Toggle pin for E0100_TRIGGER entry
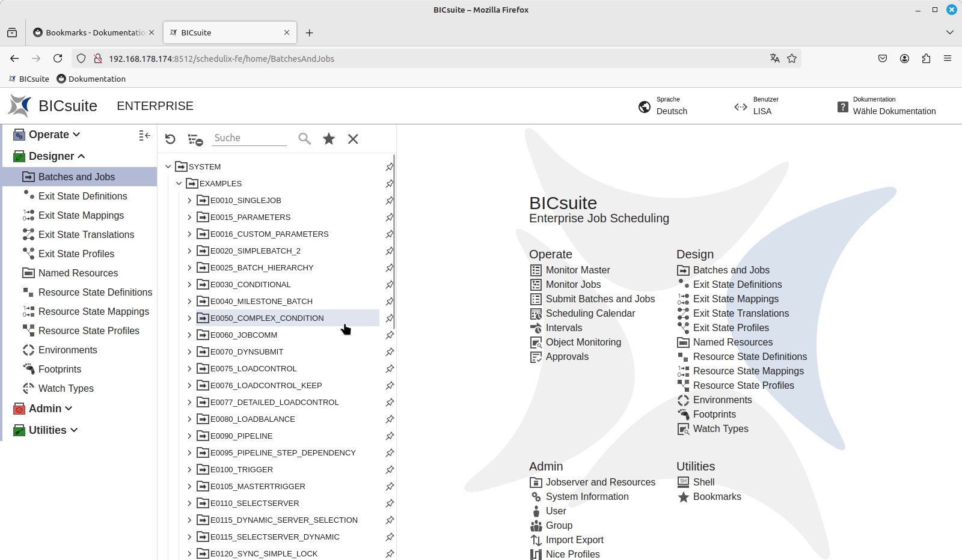The width and height of the screenshot is (962, 560). tap(390, 470)
